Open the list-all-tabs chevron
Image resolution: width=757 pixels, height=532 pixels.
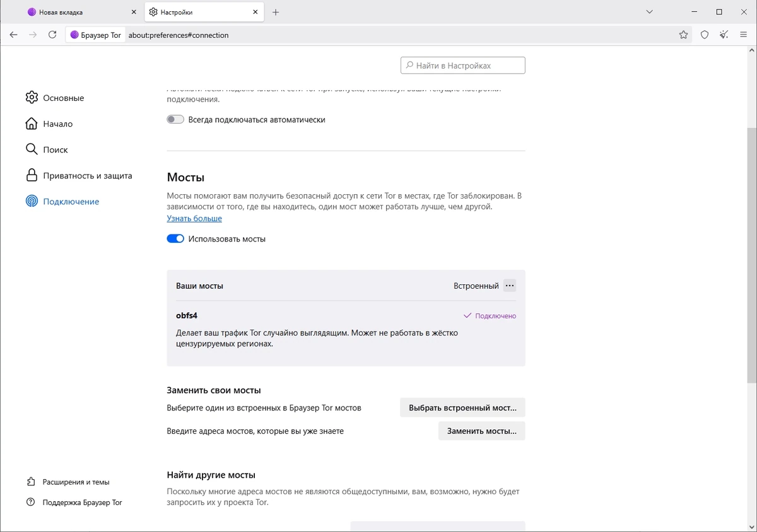649,12
